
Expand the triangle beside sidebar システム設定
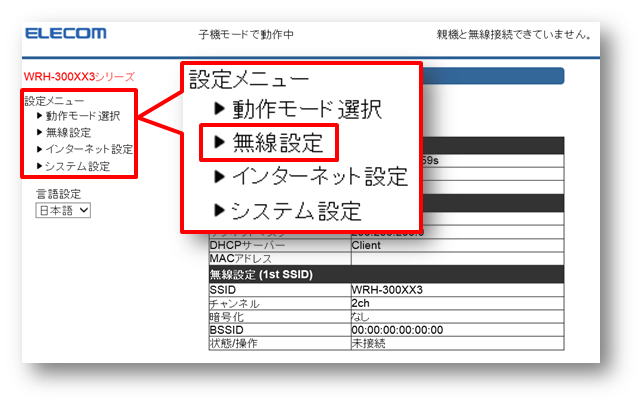(40, 166)
